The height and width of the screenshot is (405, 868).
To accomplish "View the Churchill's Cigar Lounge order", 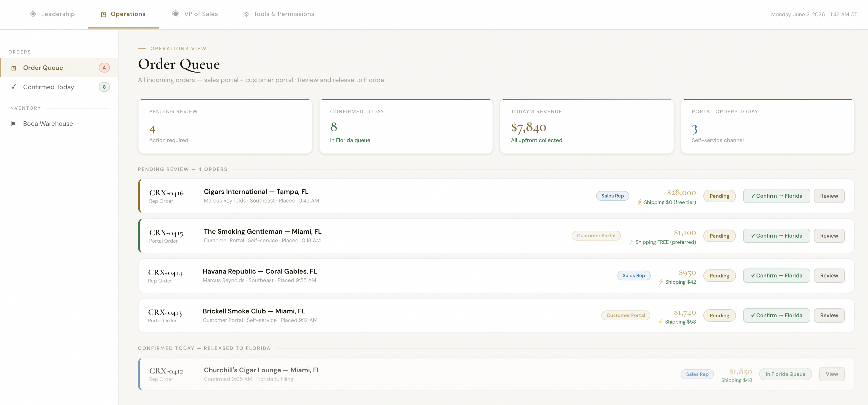I will [x=832, y=374].
